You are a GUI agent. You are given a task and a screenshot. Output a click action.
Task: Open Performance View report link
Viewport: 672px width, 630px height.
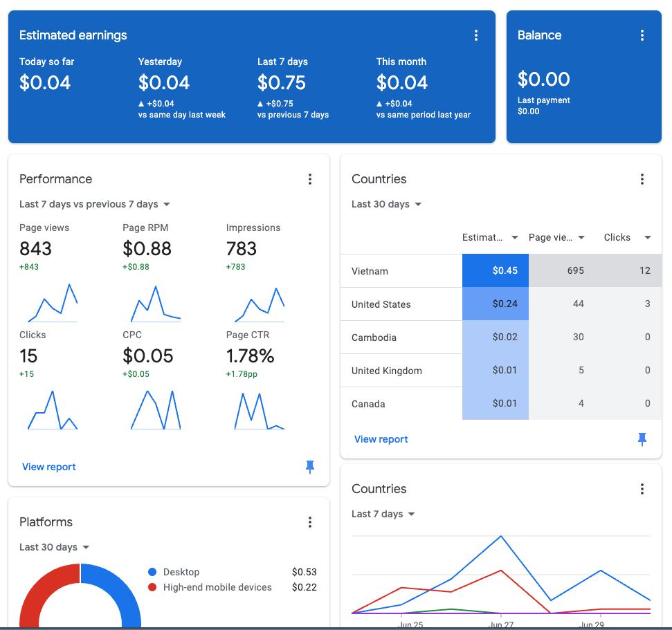point(49,467)
